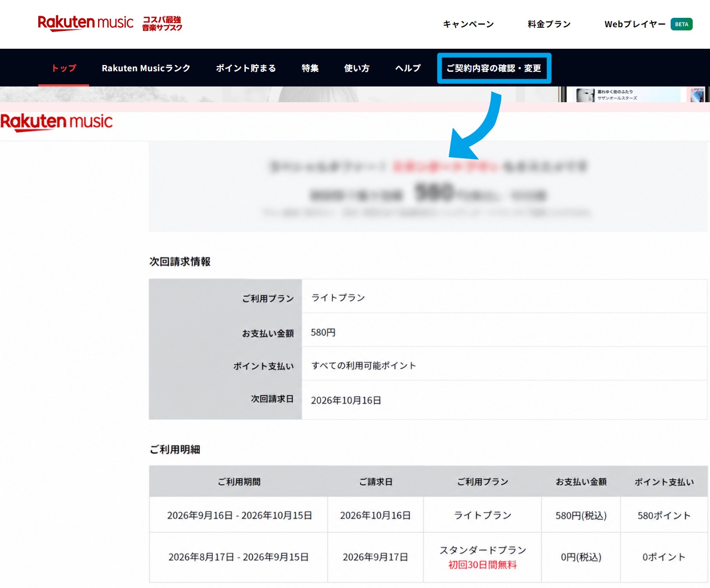710x588 pixels.
Task: Click the 580ポイント cell
Action: [664, 515]
